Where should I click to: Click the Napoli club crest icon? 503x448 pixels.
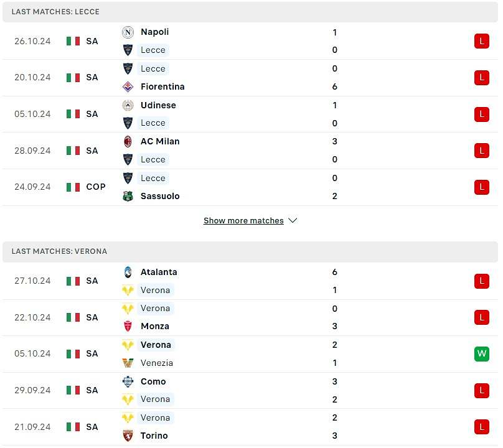(129, 32)
